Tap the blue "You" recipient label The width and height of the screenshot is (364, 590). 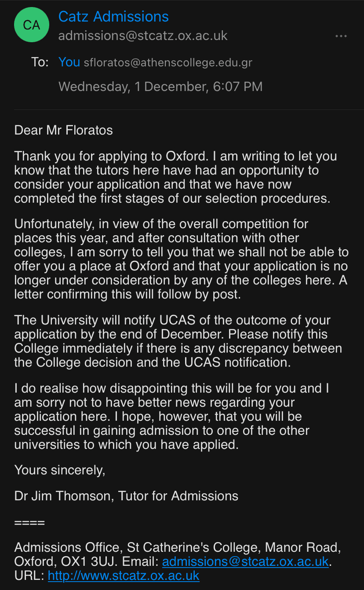[x=69, y=62]
